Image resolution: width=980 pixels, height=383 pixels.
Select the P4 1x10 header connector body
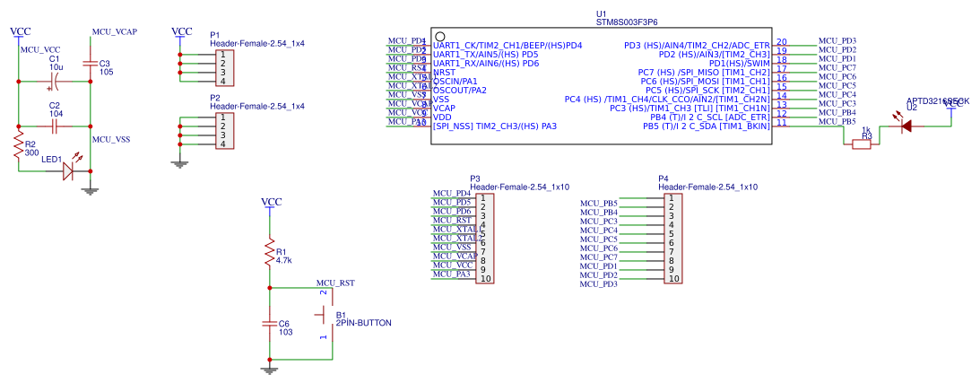[672, 239]
